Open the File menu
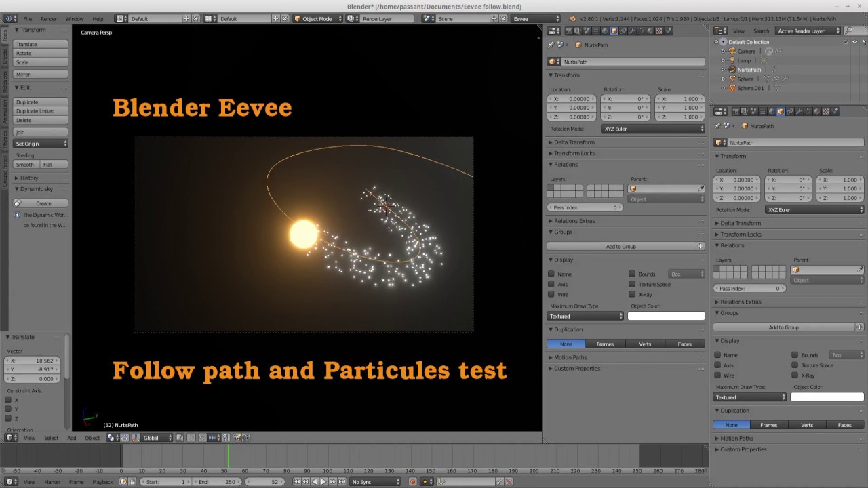 tap(28, 18)
